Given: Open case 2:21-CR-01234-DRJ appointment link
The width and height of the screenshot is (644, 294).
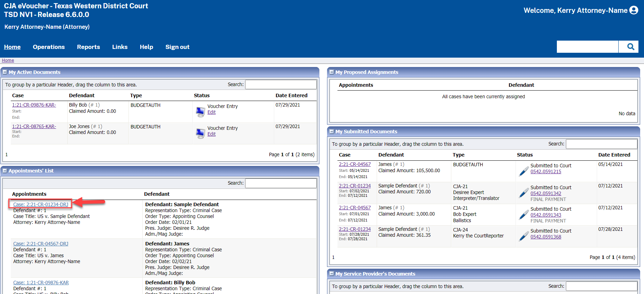Looking at the screenshot, I should [41, 204].
